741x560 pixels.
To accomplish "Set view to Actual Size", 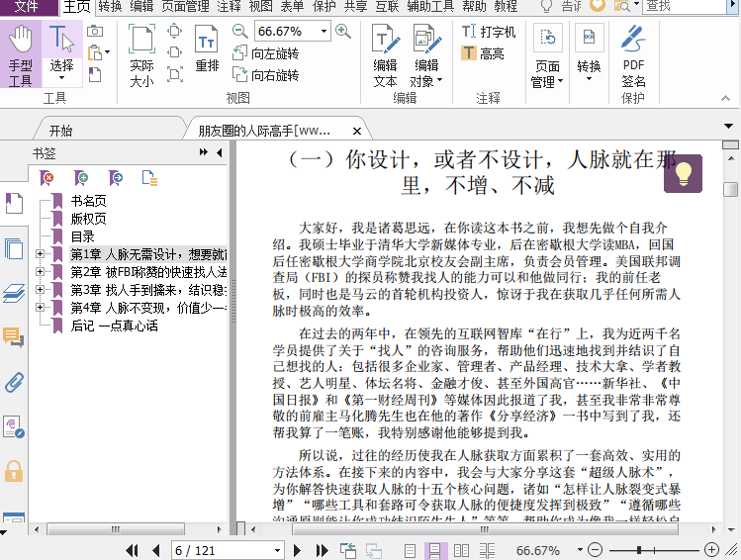I will coord(141,55).
